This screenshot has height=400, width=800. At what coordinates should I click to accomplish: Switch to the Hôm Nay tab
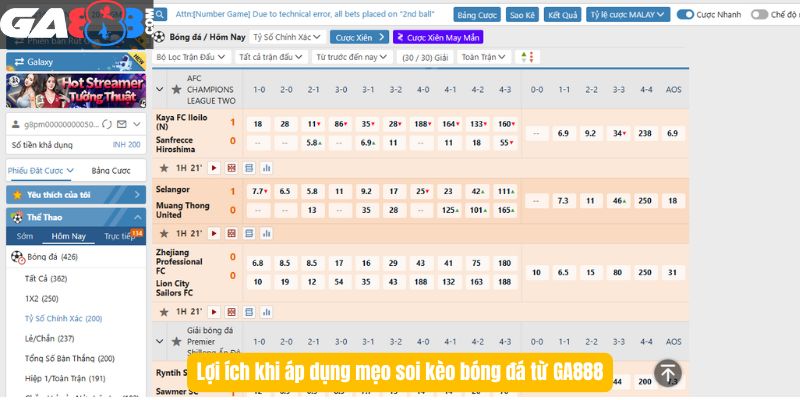click(68, 236)
